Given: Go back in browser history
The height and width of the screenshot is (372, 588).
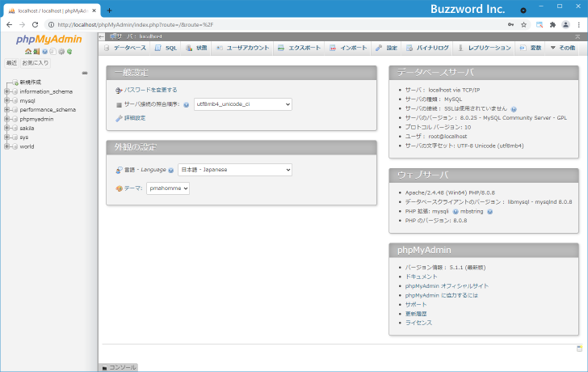Looking at the screenshot, I should (10, 25).
